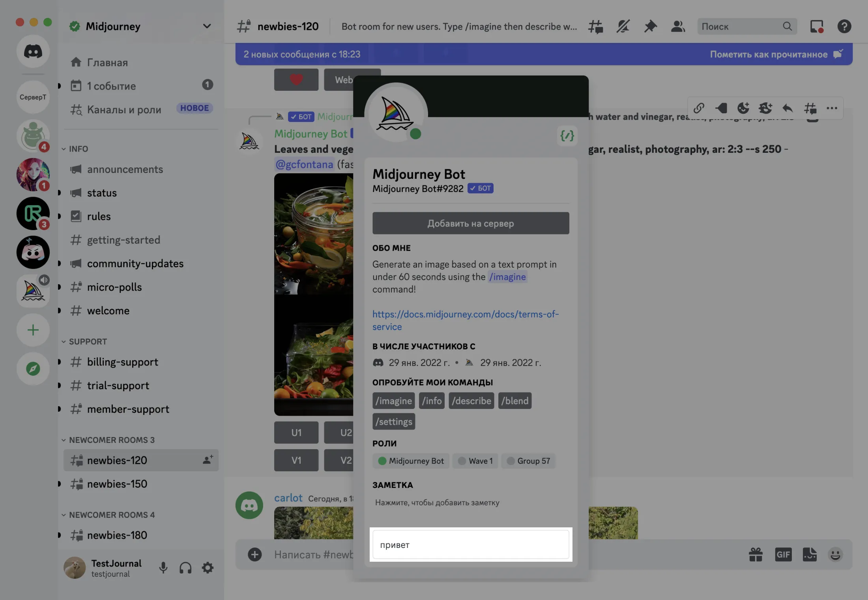Open the emoji picker smiley icon
Viewport: 868px width, 600px height.
click(835, 555)
